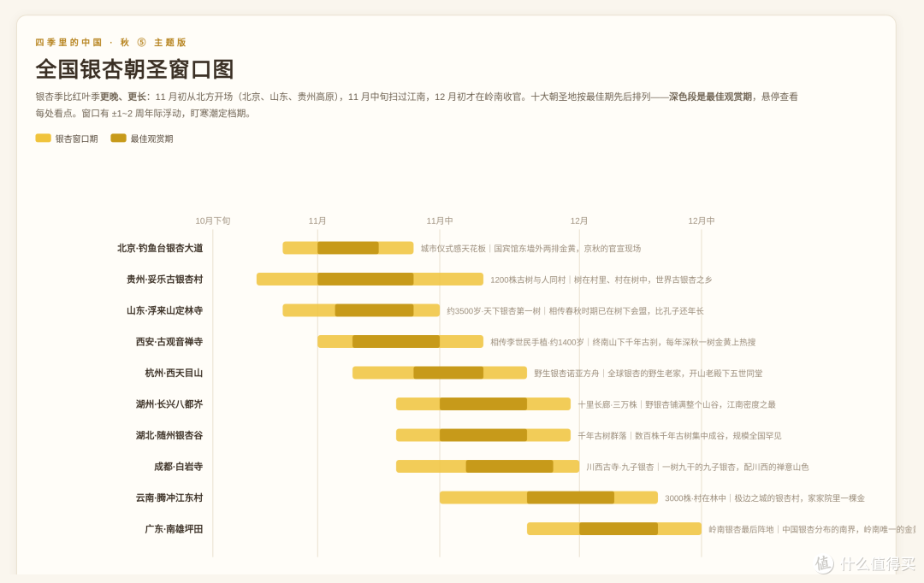Click the 10月下旬 axis label

tap(213, 221)
